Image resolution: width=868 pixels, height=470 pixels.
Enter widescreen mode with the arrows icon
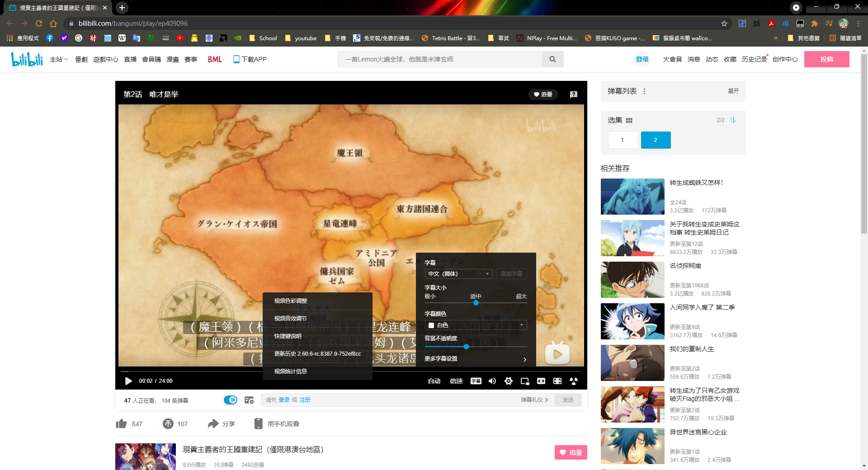tap(541, 381)
